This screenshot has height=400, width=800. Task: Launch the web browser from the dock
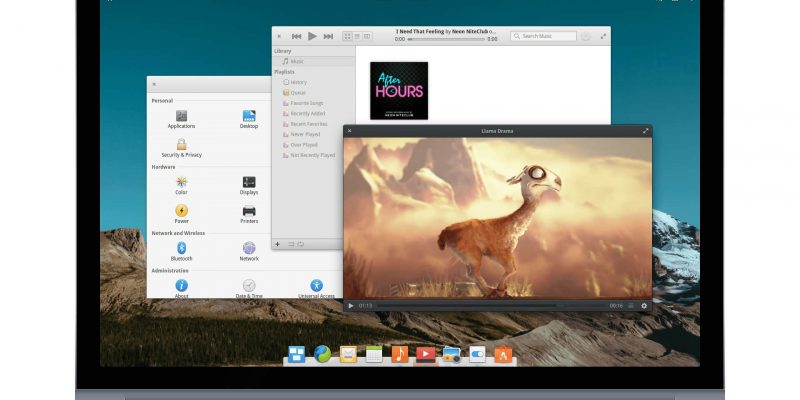point(322,354)
